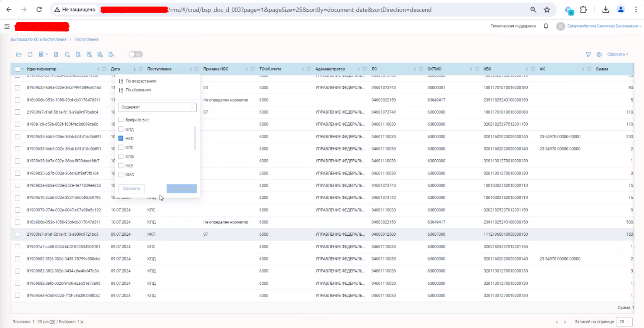Click the notification bell icon
644x328 pixels.
point(546,26)
